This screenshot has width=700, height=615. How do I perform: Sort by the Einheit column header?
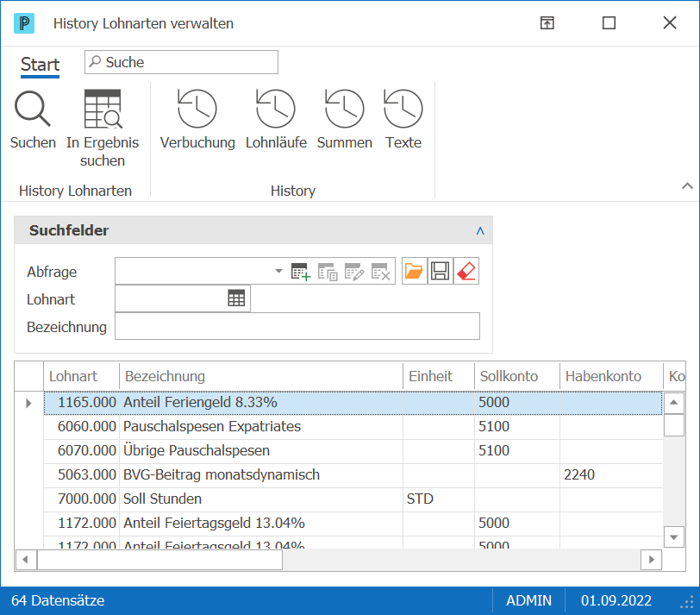click(x=439, y=376)
